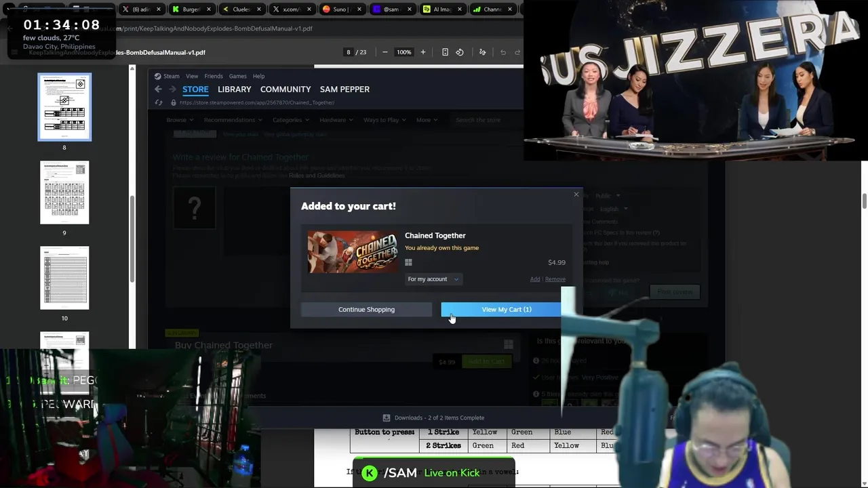868x488 pixels.
Task: Click the PDF fit to page icon
Action: 445,52
